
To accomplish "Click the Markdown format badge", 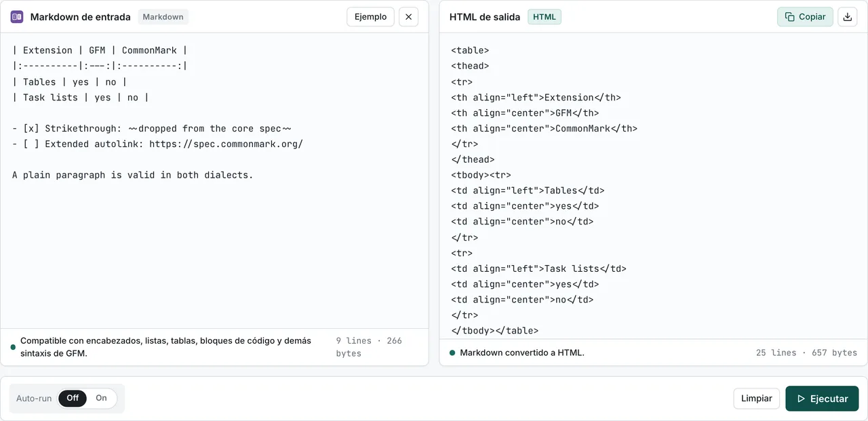I will pyautogui.click(x=163, y=17).
